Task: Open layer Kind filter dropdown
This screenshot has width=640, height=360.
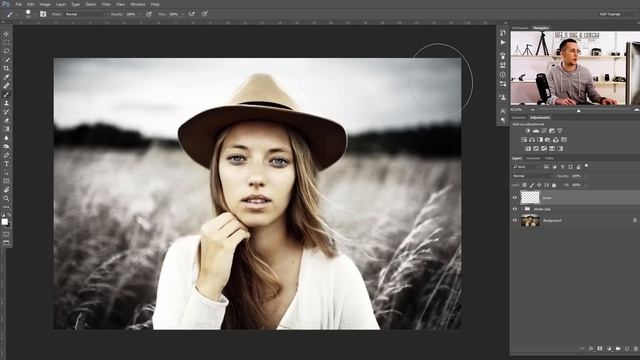Action: (526, 167)
